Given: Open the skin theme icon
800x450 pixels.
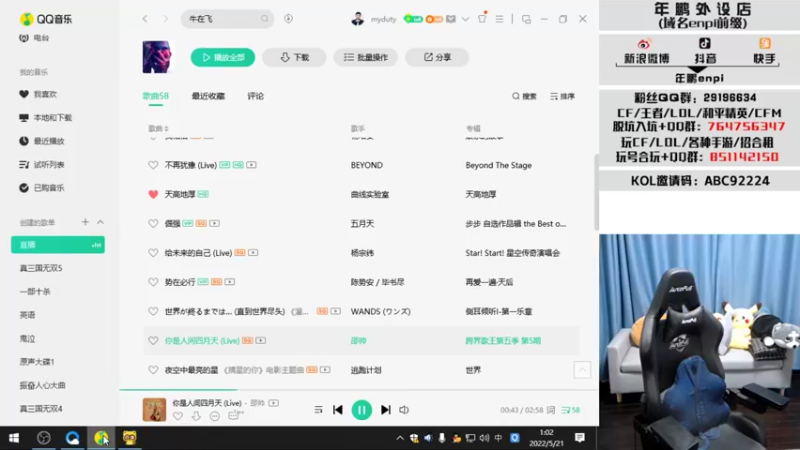Looking at the screenshot, I should point(482,18).
